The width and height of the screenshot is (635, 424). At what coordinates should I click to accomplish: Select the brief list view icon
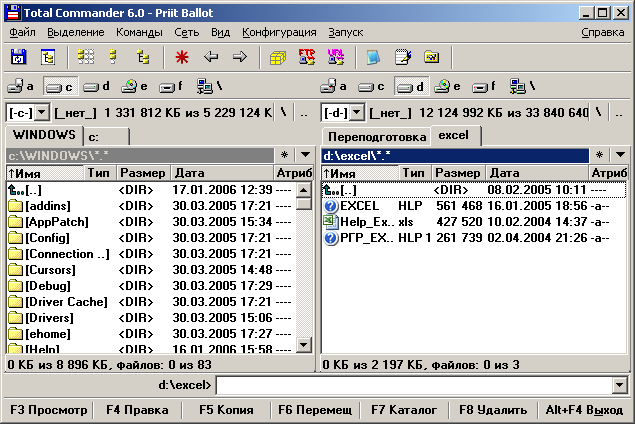coord(113,57)
